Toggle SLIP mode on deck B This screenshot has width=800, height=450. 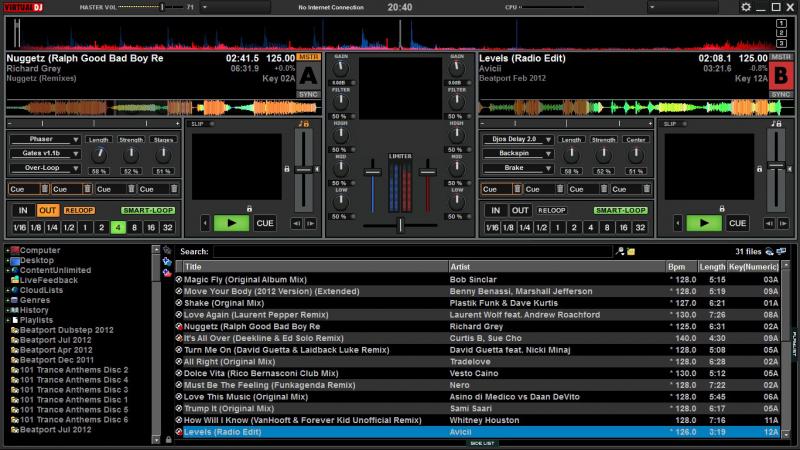pyautogui.click(x=674, y=124)
